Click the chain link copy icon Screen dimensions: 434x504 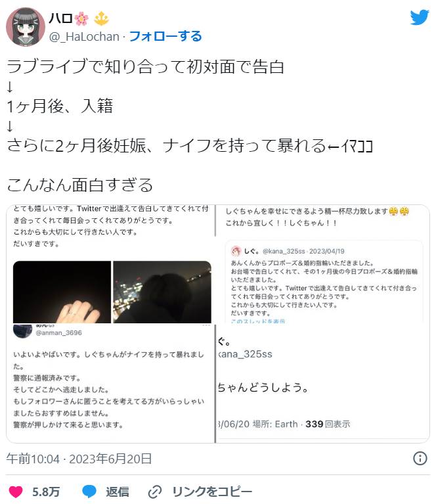point(155,492)
